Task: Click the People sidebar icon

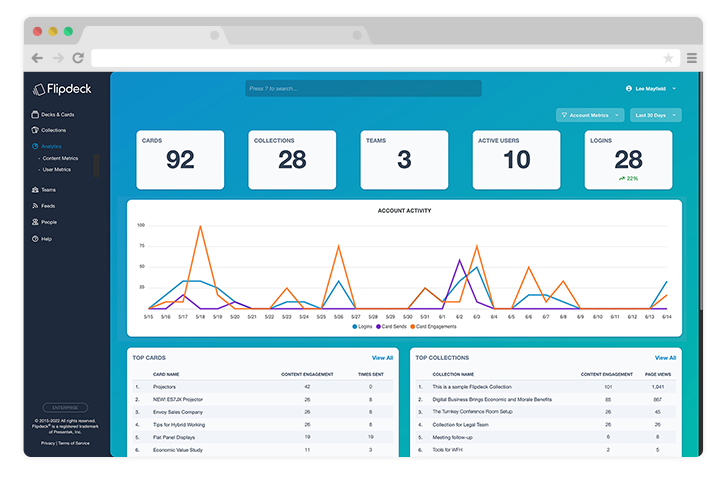Action: (x=35, y=222)
